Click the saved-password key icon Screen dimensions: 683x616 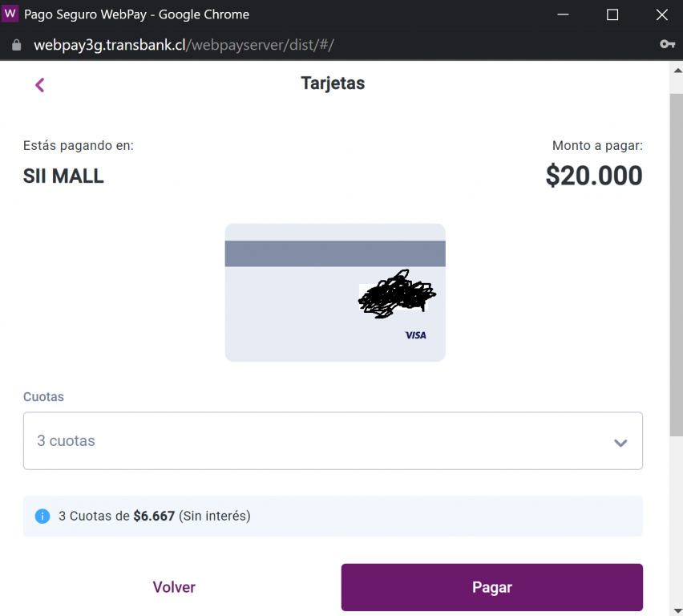[667, 44]
